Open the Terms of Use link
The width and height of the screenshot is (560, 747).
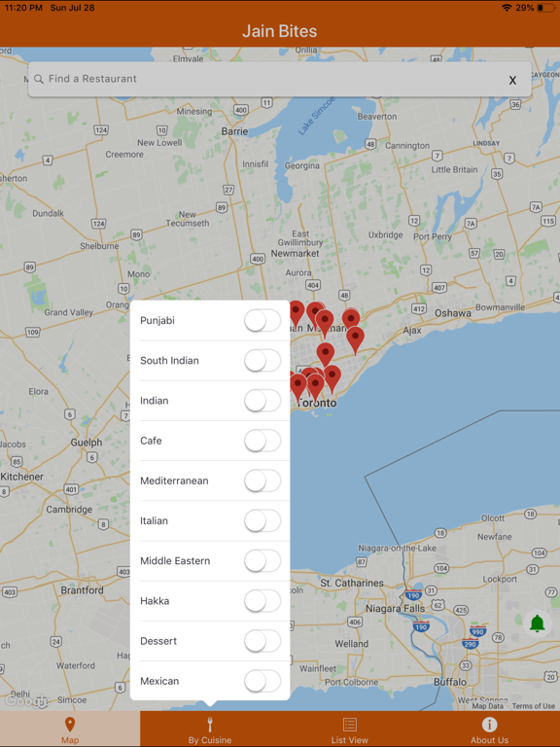click(x=534, y=706)
